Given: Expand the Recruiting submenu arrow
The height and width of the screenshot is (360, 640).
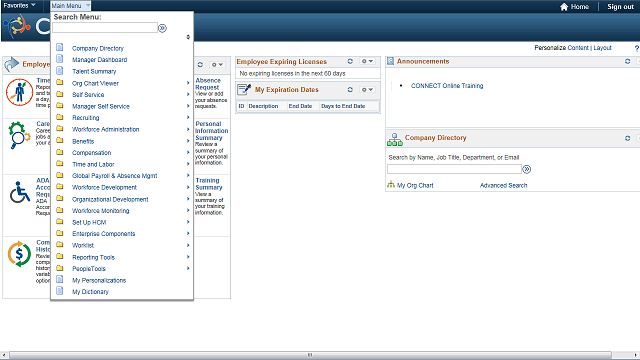Looking at the screenshot, I should point(188,118).
